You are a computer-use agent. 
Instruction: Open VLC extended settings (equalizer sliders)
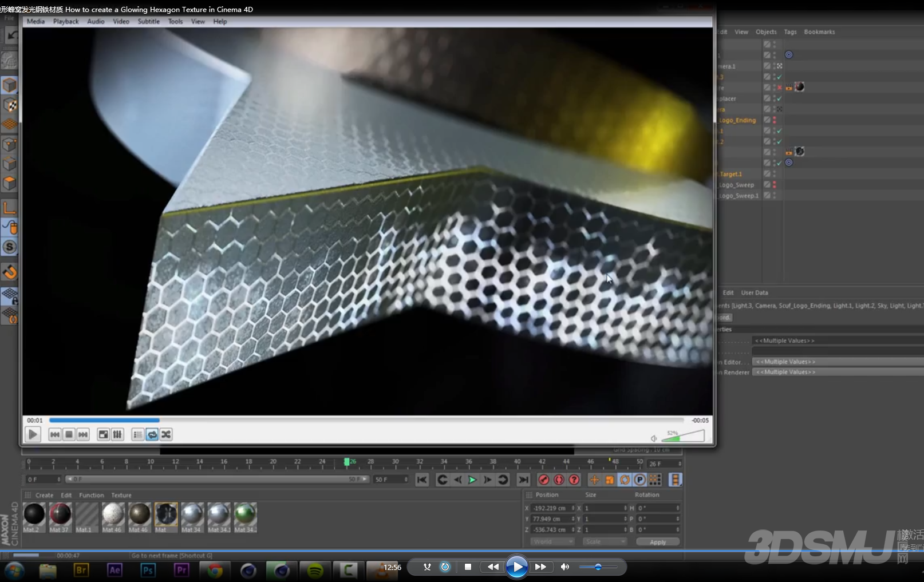pyautogui.click(x=117, y=435)
